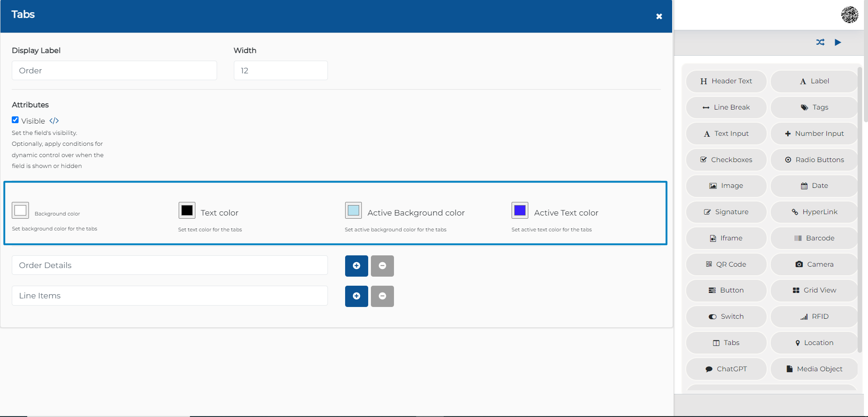Add a Checkboxes component

(726, 160)
